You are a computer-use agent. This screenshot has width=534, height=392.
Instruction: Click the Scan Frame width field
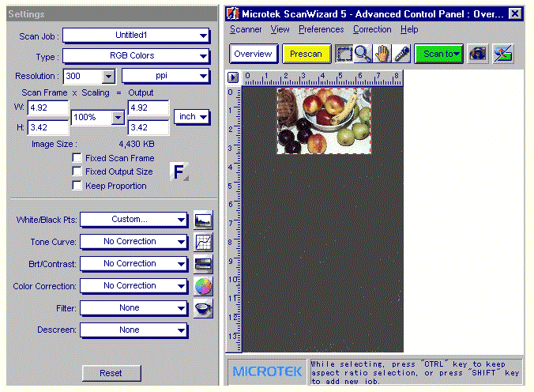[48, 108]
